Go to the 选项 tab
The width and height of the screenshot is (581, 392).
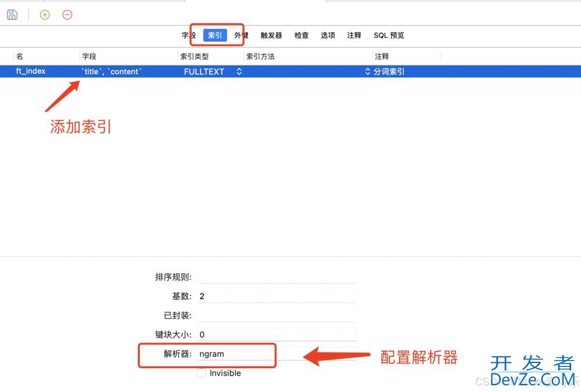pyautogui.click(x=328, y=35)
